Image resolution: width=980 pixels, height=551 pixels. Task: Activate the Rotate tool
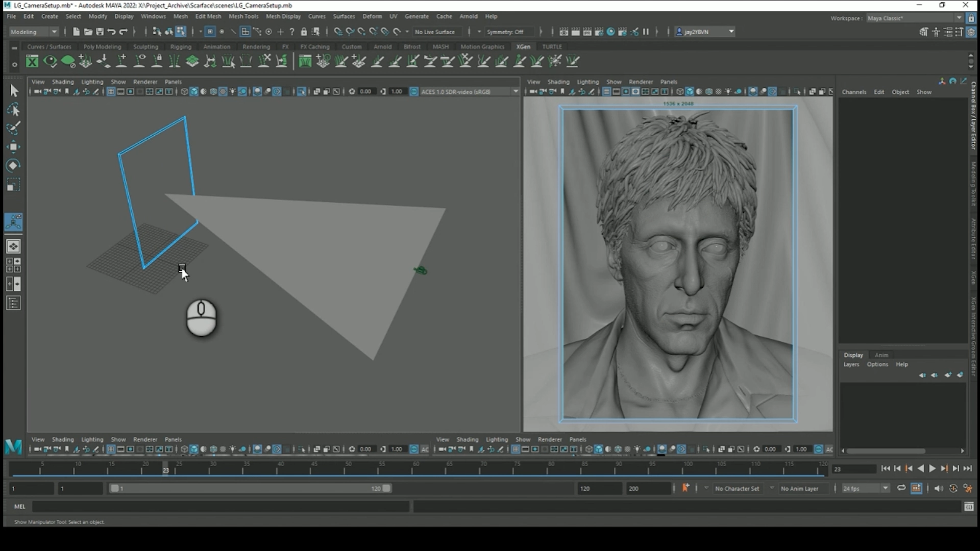13,165
